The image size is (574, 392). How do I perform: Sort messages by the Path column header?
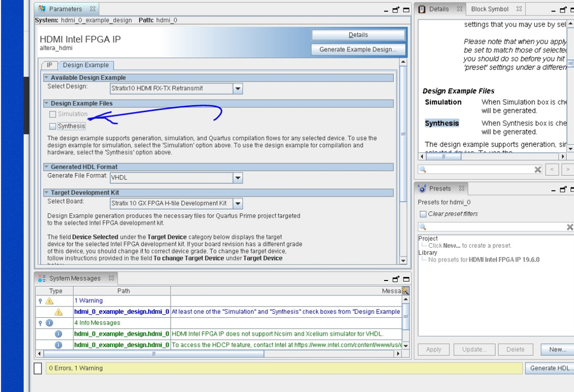[122, 291]
